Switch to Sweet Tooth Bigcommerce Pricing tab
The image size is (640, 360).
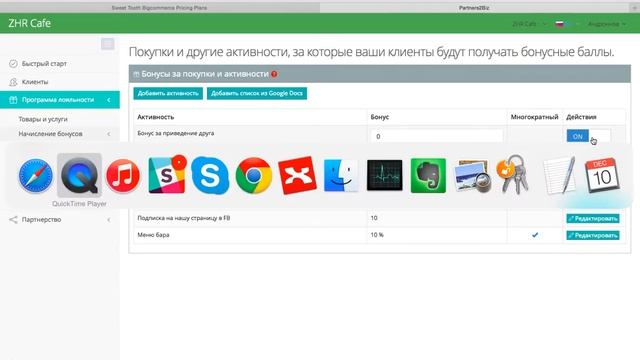pyautogui.click(x=160, y=7)
